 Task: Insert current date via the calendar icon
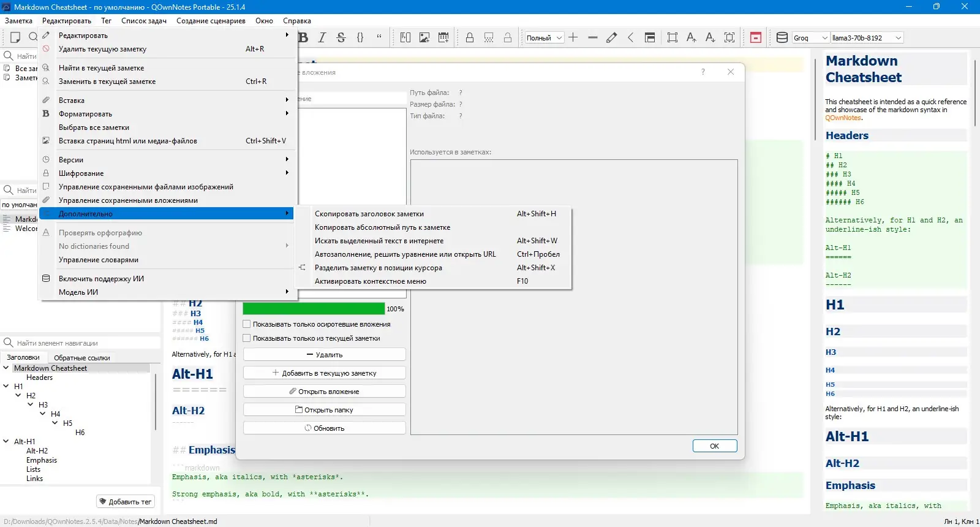[443, 37]
